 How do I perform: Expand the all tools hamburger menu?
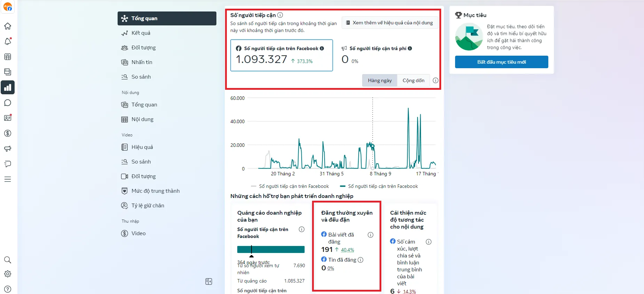(x=8, y=179)
